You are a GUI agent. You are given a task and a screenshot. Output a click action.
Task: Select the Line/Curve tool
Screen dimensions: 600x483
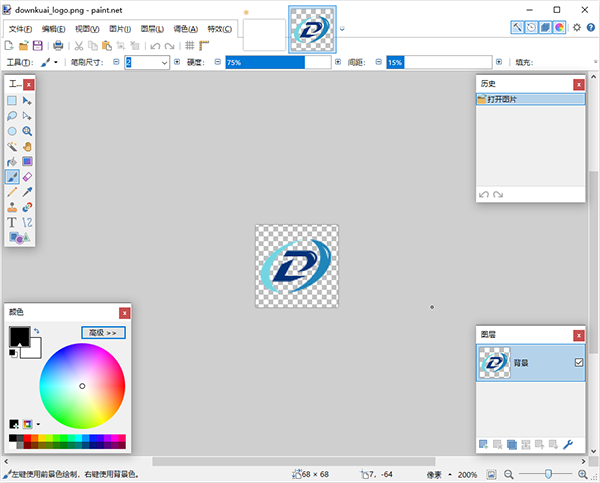coord(27,222)
